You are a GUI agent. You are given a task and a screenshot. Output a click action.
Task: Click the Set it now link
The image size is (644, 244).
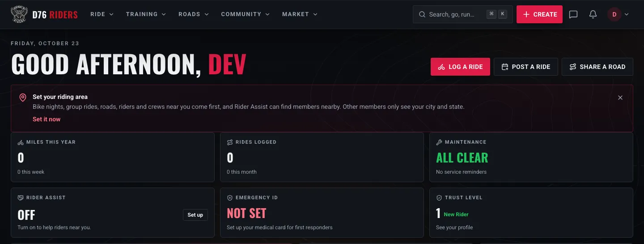click(x=47, y=119)
